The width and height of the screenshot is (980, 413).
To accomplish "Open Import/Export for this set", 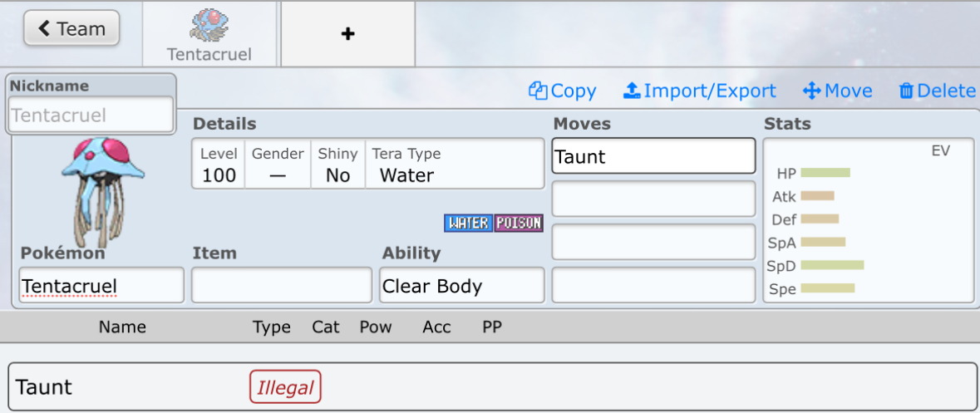I will [699, 91].
